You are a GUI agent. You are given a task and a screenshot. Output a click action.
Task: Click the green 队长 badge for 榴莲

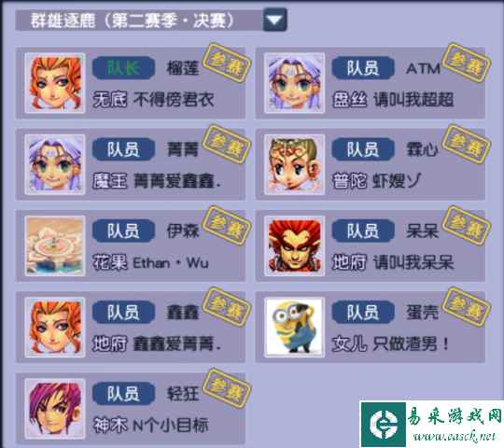123,68
